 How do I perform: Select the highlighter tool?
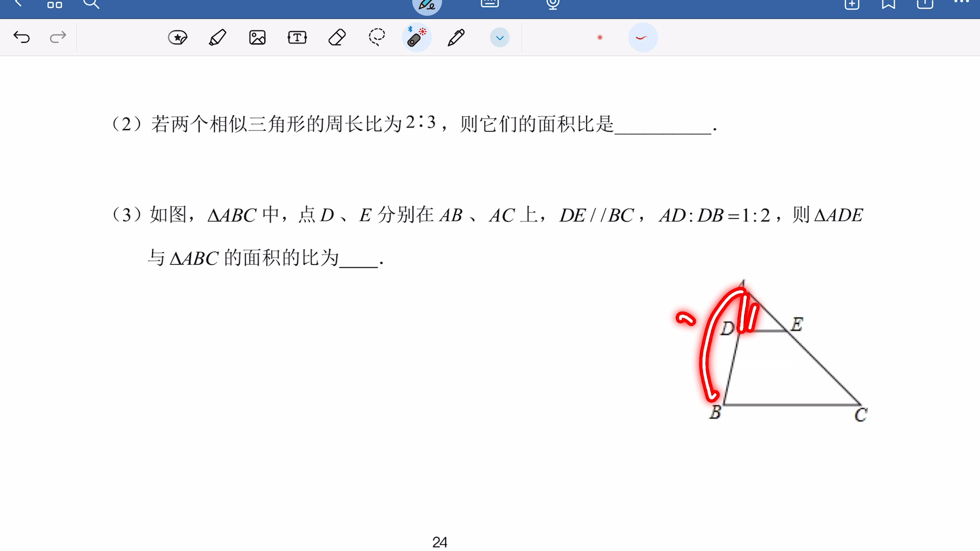pos(217,37)
